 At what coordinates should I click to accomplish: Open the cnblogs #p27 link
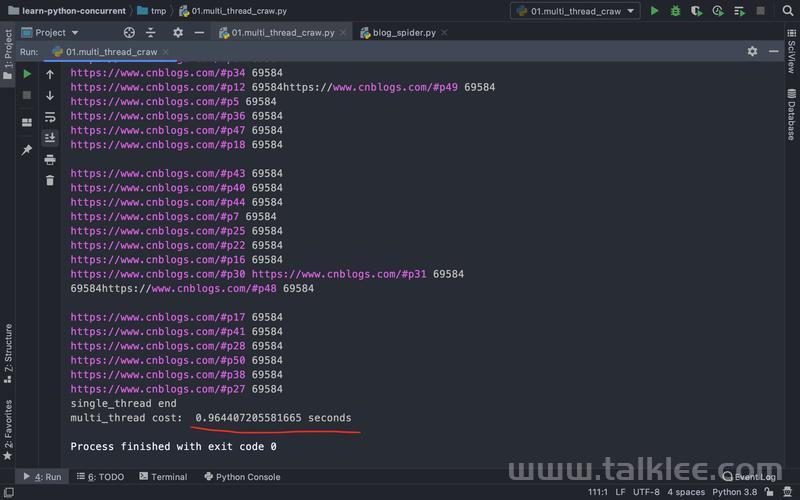tap(158, 389)
